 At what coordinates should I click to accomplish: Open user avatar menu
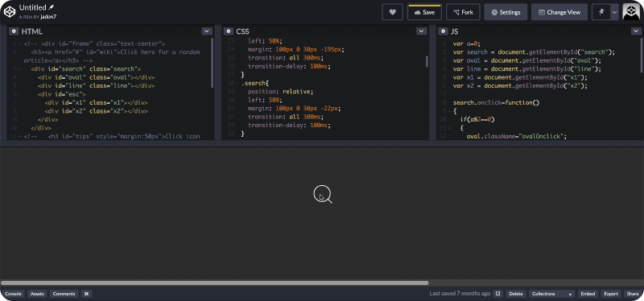[x=632, y=12]
